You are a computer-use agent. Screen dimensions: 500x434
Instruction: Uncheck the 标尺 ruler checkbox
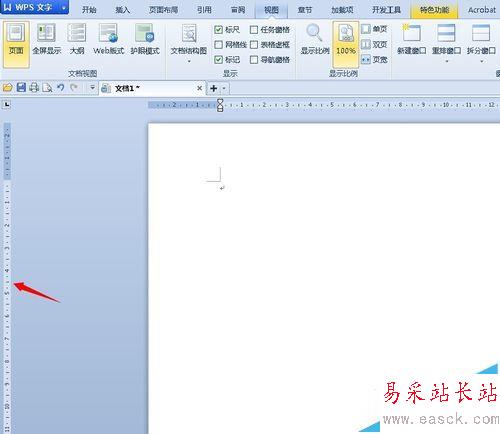[x=218, y=30]
